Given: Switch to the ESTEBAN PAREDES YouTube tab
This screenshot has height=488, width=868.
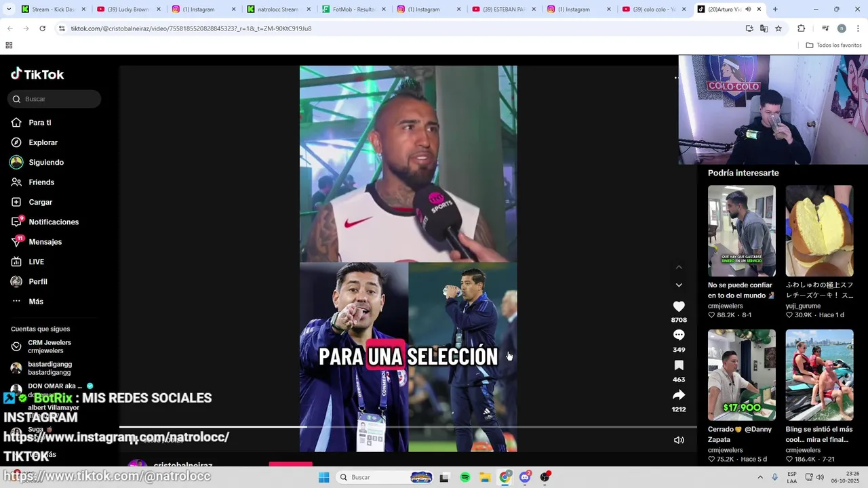Looking at the screenshot, I should pos(504,9).
